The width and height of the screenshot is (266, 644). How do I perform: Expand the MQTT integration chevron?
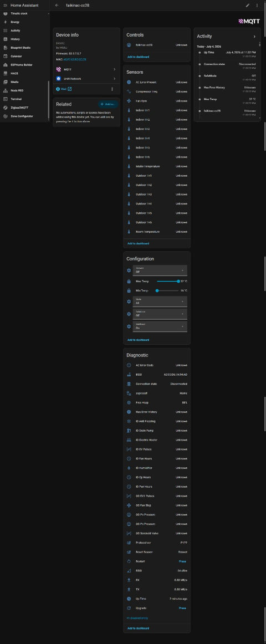[115, 70]
